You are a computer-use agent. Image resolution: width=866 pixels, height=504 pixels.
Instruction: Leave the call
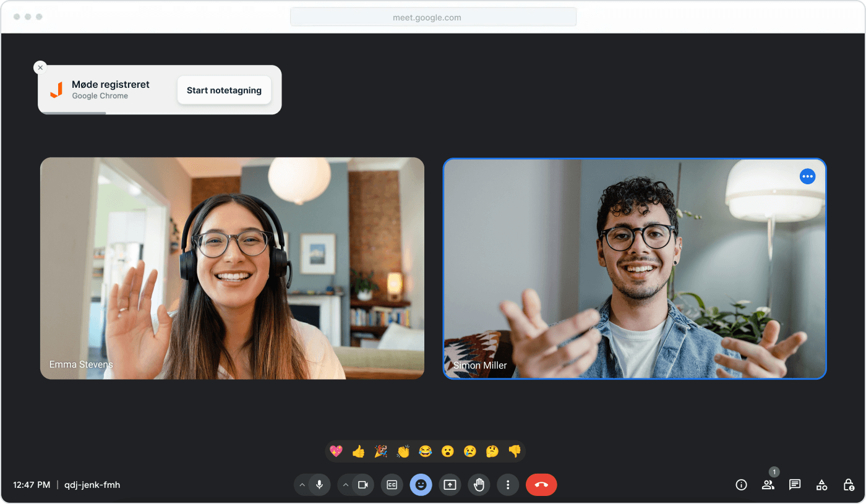pos(541,485)
